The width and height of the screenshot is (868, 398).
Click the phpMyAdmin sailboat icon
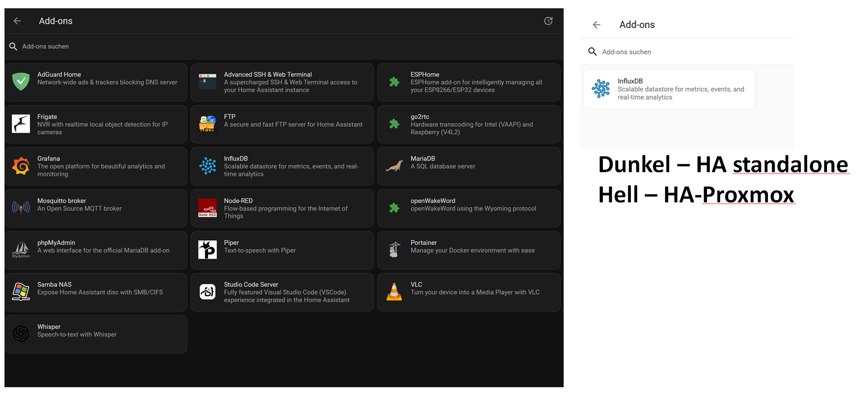coord(21,250)
